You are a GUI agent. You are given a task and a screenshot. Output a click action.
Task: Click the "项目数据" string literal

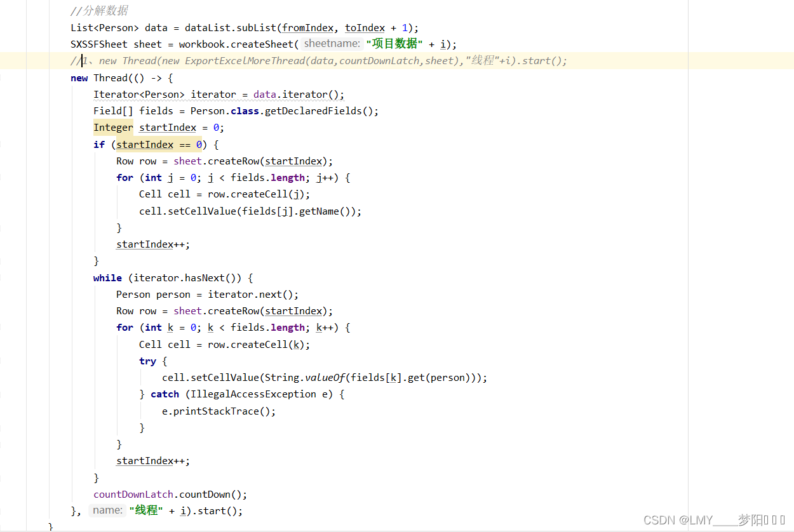coord(394,44)
